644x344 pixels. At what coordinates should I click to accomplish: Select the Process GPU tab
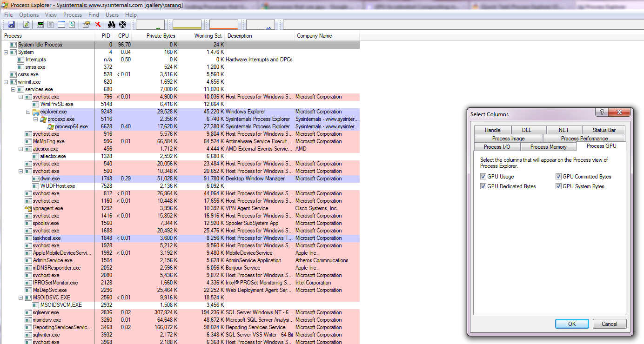pos(602,146)
